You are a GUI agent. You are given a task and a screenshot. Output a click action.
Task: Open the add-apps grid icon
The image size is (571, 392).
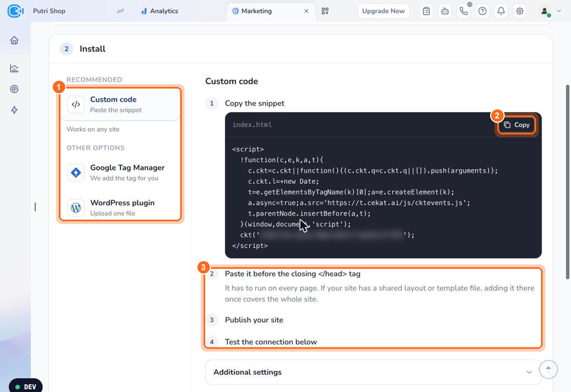point(325,11)
